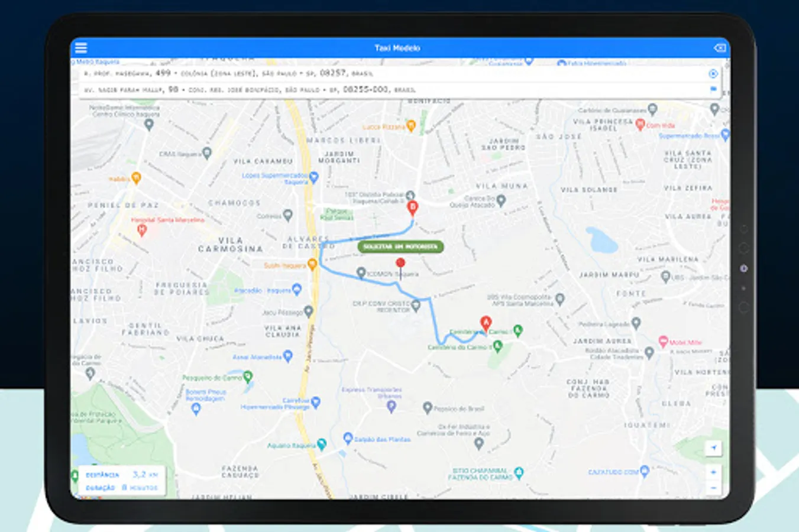Open CRAS Itaquera map pin
Screen dimensions: 799x532
[206, 153]
